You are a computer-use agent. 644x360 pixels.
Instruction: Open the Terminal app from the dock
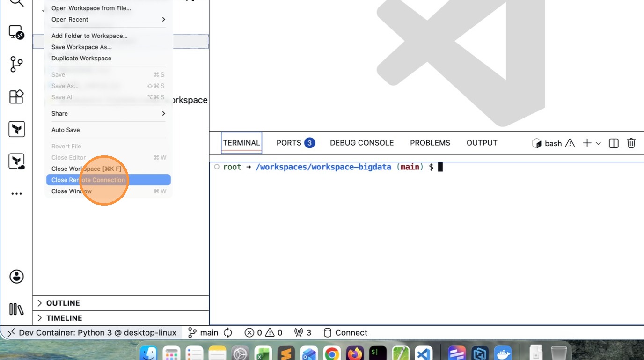point(378,353)
